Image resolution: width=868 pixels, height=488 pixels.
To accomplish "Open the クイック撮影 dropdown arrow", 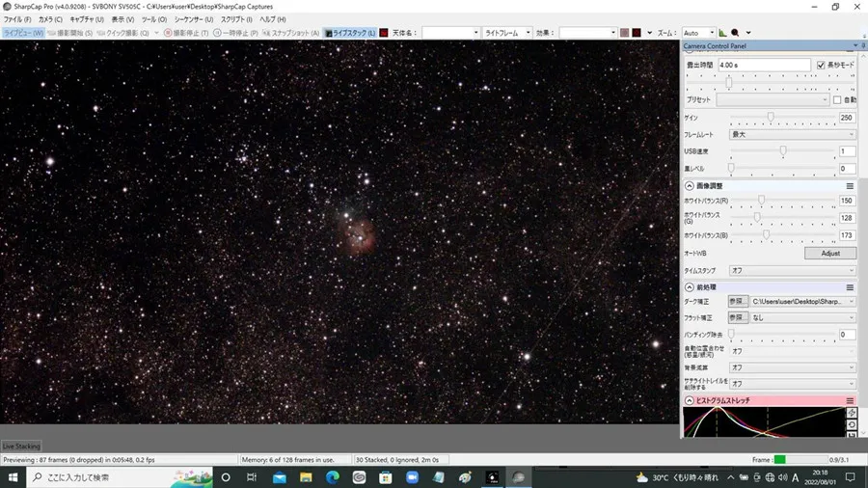I will tap(156, 33).
